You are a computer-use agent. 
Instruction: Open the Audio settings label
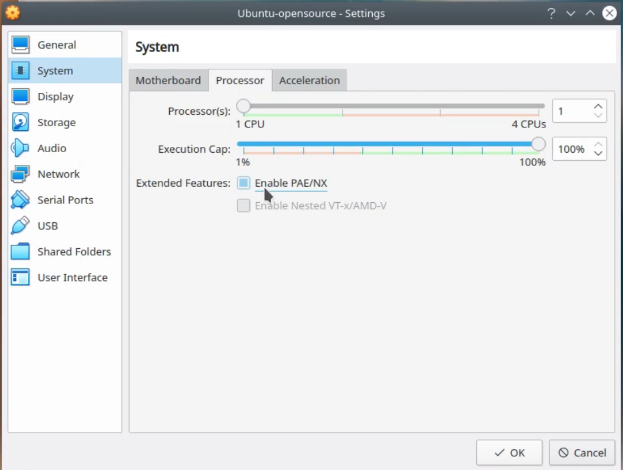(52, 148)
